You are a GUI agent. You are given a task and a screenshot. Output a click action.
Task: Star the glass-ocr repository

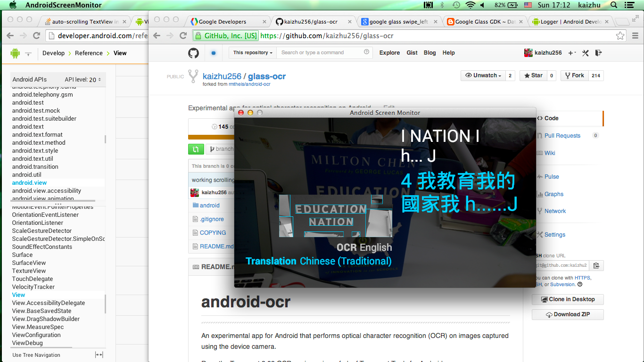(533, 75)
